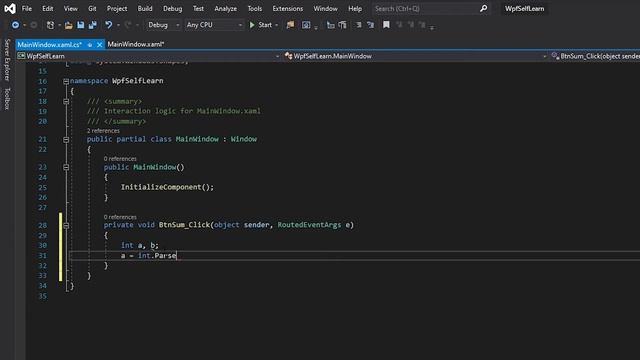
Task: Open the WpfSelfLearn.MainWindow type dropdown
Action: (x=416, y=56)
